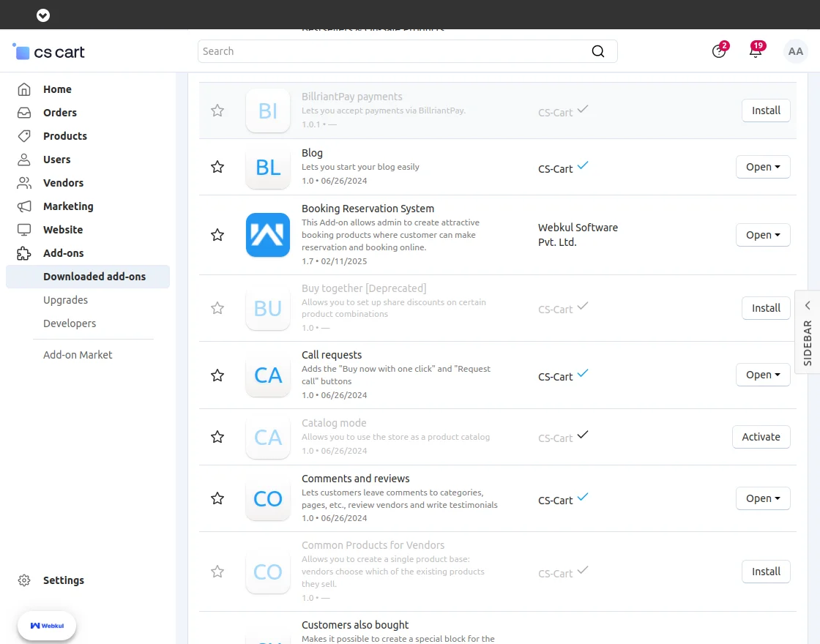Screen dimensions: 820x644
Task: Click the notifications bell icon
Action: pos(756,51)
